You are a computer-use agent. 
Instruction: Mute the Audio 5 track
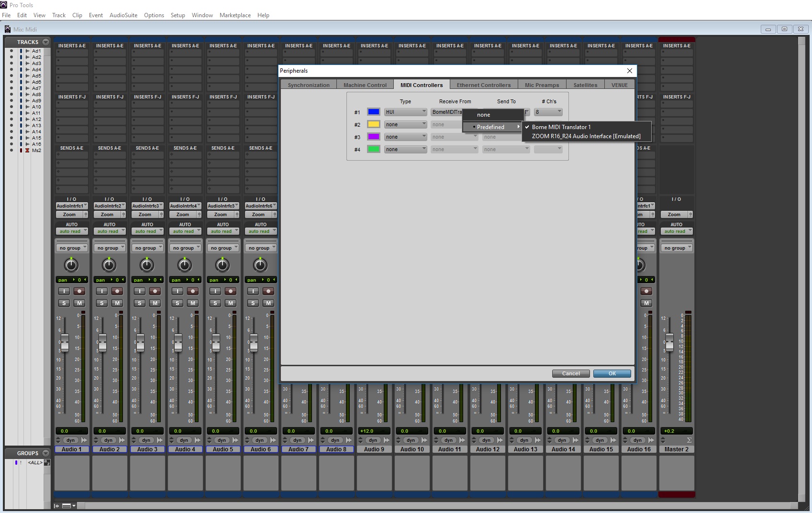231,303
